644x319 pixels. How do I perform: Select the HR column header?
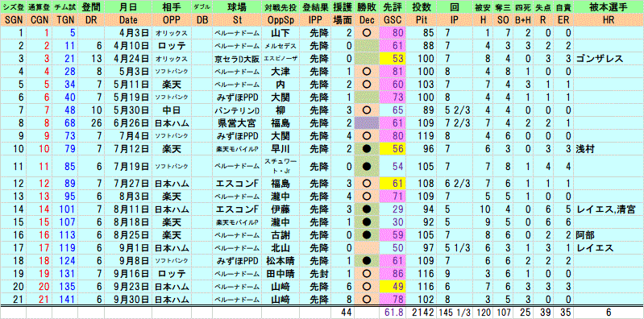coord(609,20)
